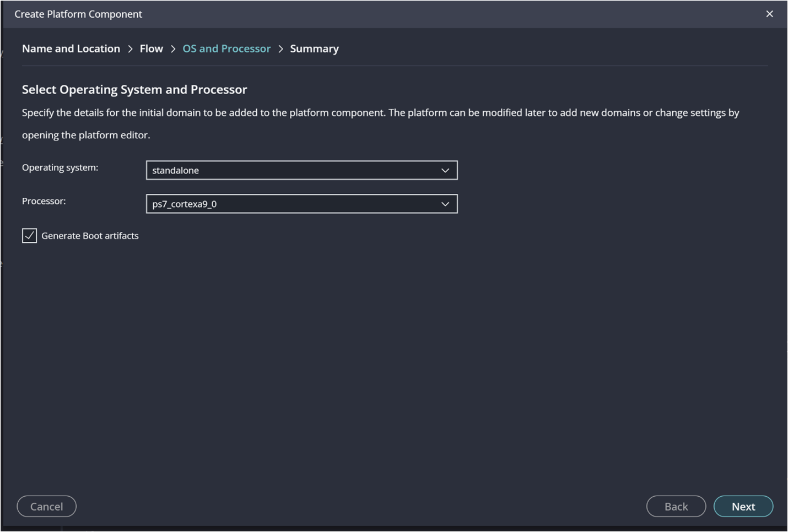
Task: Open the Processor dropdown showing ps7_cortexa9_0
Action: [301, 204]
